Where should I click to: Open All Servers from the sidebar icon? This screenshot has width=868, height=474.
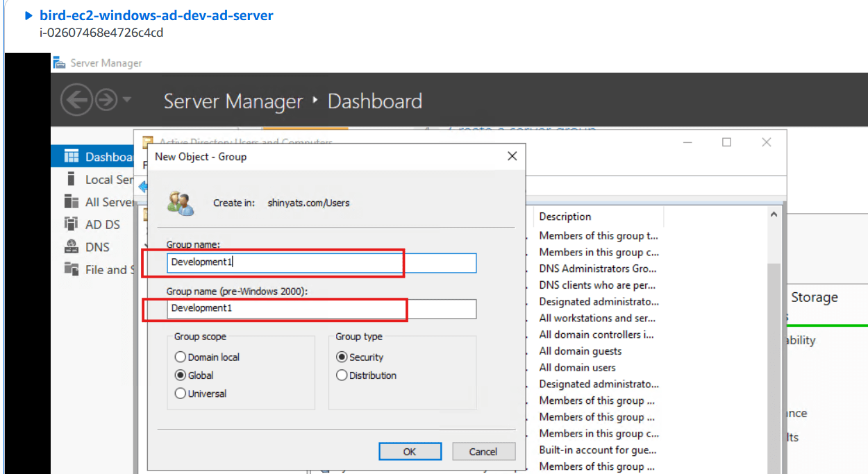tap(71, 202)
